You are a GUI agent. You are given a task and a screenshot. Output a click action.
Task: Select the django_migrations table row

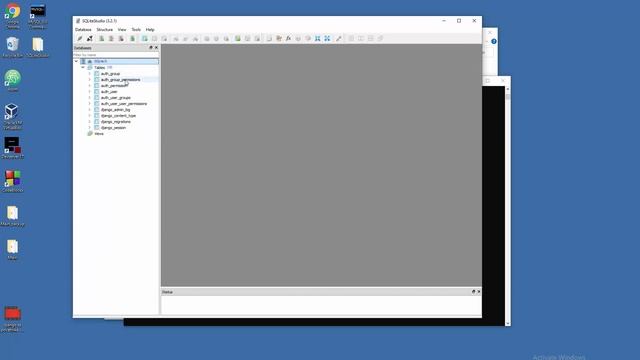[116, 122]
